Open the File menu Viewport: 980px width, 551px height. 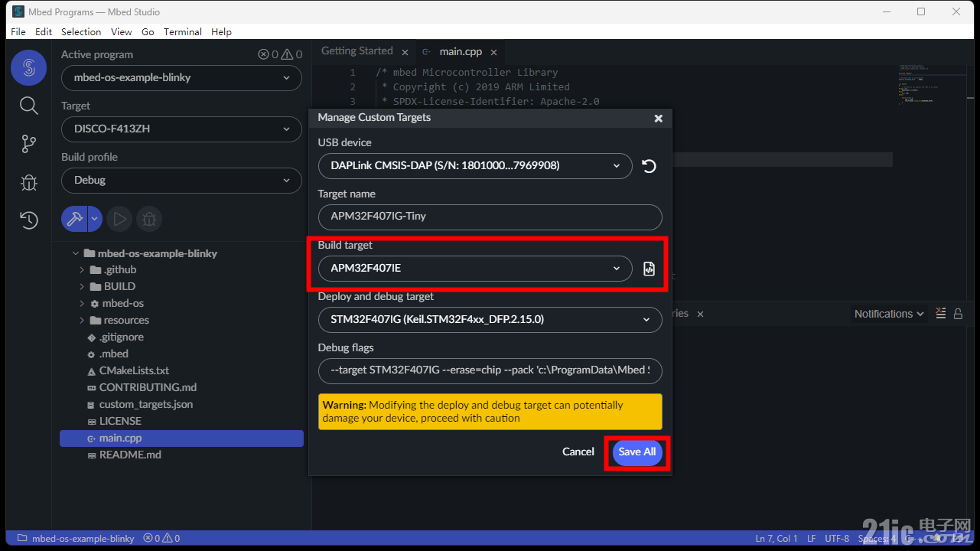pos(18,31)
